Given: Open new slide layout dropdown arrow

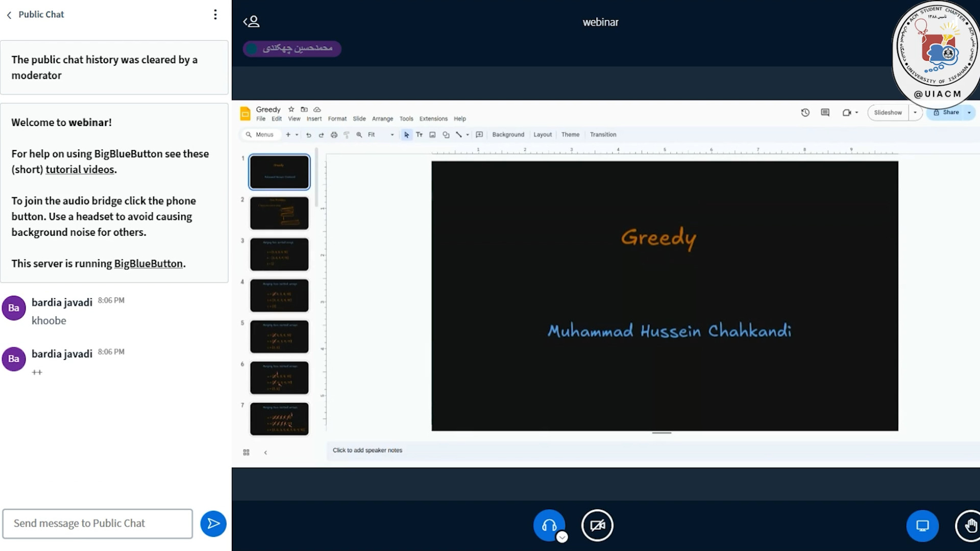Looking at the screenshot, I should click(297, 135).
